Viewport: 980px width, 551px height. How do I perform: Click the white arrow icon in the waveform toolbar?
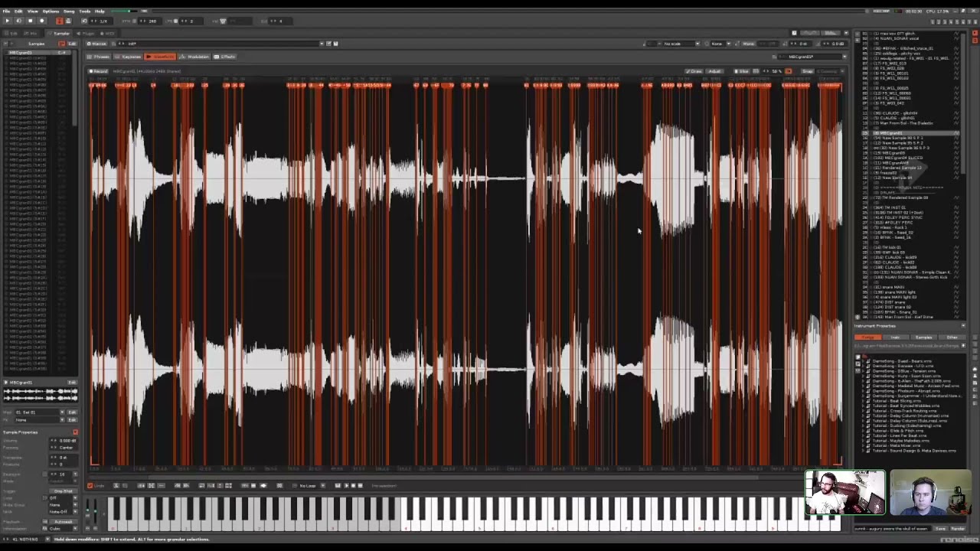pos(263,486)
